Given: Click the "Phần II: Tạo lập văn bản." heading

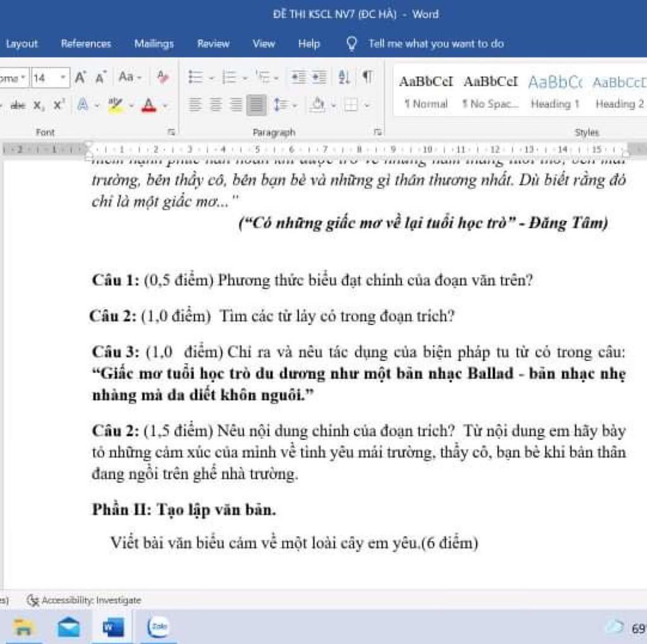Looking at the screenshot, I should click(184, 510).
